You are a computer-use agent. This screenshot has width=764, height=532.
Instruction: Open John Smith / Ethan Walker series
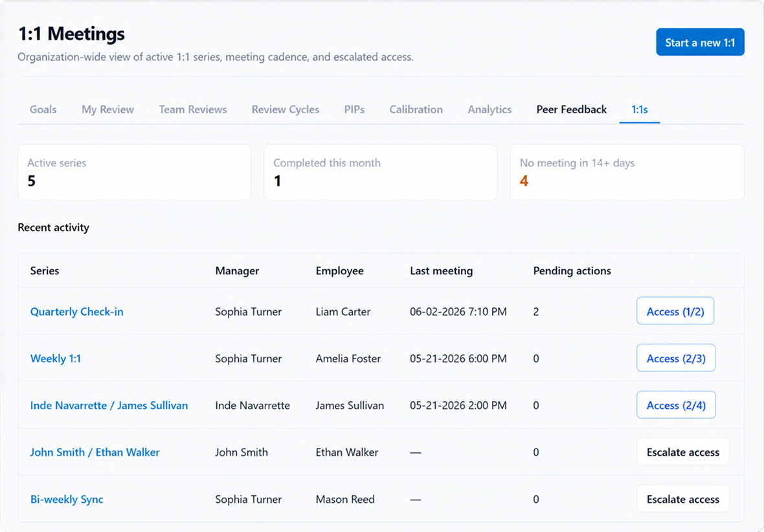[95, 452]
